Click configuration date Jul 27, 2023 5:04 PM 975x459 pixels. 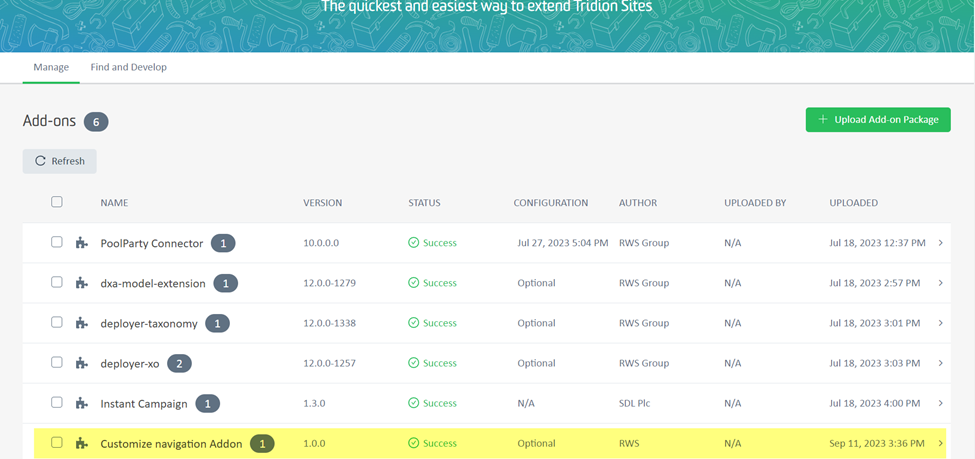(x=563, y=243)
